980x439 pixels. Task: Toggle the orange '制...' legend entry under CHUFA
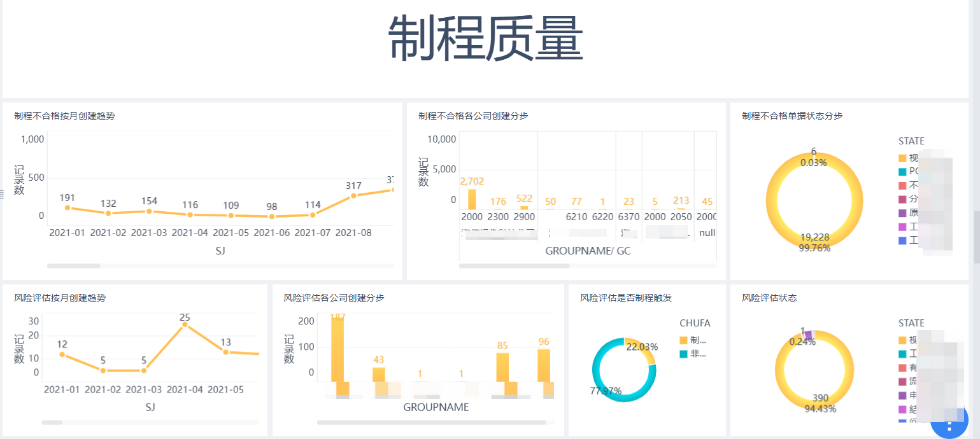point(693,340)
